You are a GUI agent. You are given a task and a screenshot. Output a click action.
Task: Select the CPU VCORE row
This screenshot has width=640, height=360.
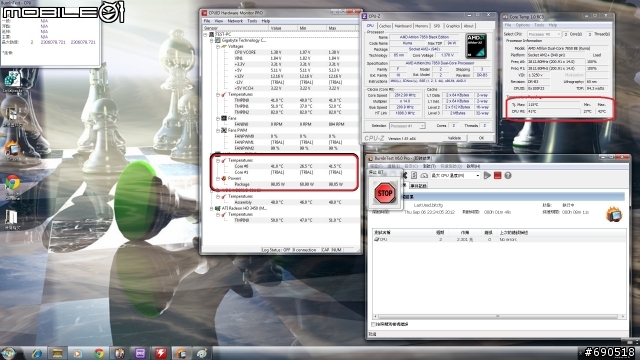coord(281,52)
